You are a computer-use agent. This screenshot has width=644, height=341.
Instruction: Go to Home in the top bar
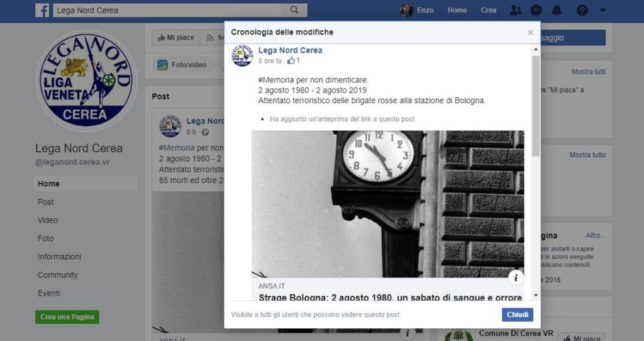457,10
